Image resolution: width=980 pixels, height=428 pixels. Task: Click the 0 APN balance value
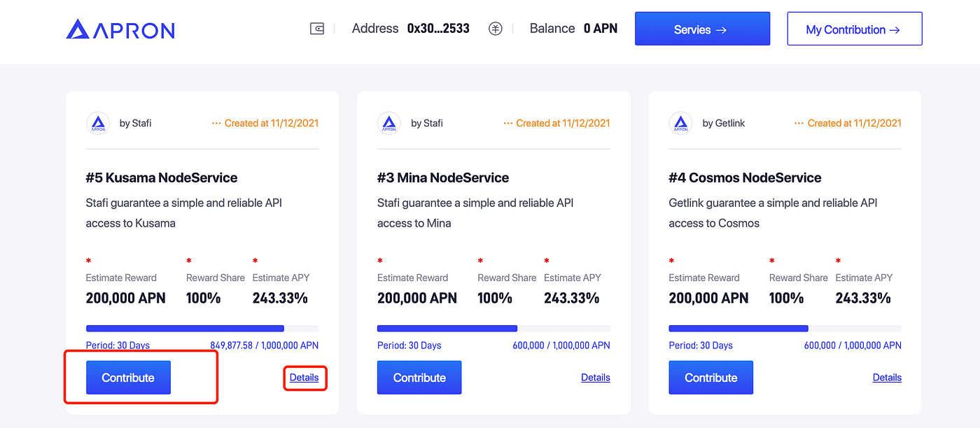(x=601, y=29)
